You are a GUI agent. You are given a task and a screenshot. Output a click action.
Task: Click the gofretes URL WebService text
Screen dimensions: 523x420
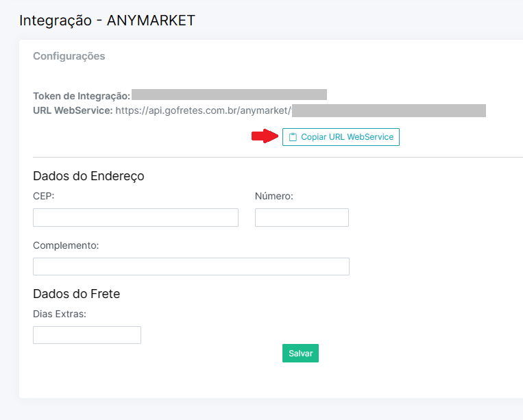click(204, 110)
